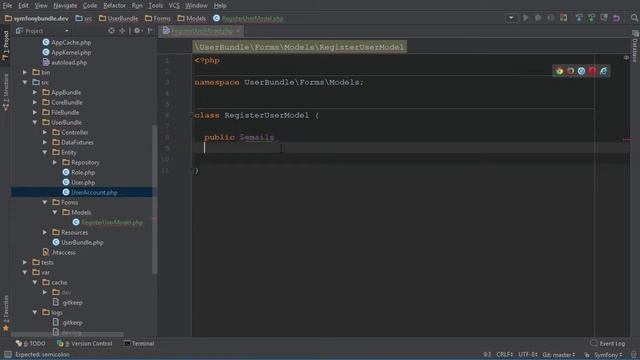
Task: Click the CRLF line separator selector
Action: (x=504, y=355)
